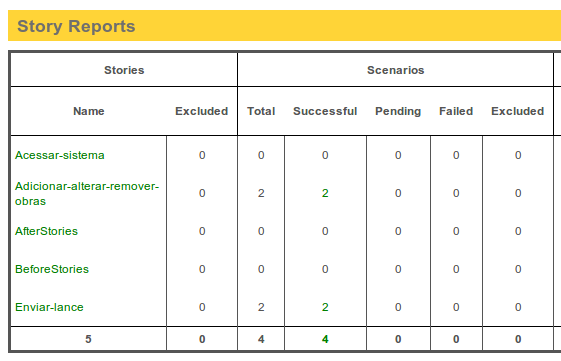
Task: Click the Scenarios column group header
Action: click(396, 70)
